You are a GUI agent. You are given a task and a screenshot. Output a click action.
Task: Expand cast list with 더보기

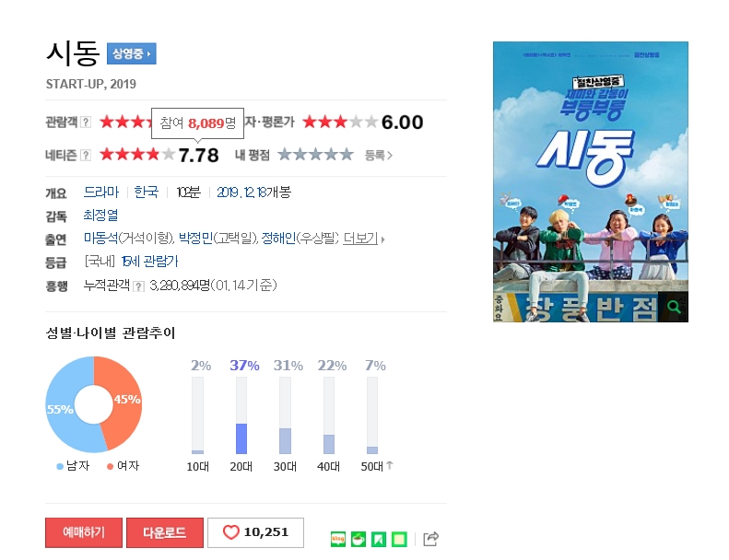(360, 239)
